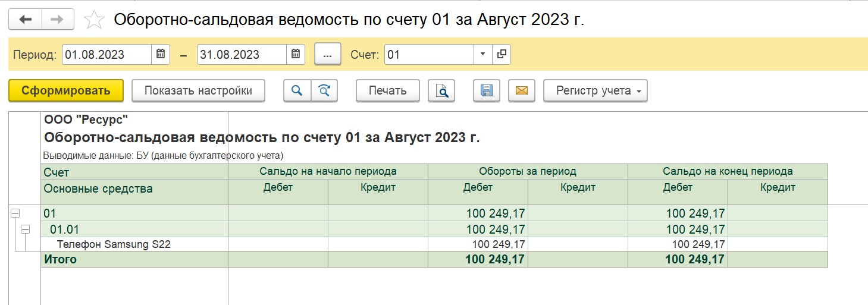The height and width of the screenshot is (305, 868).
Task: Open print preview icon next to Печать
Action: point(441,90)
